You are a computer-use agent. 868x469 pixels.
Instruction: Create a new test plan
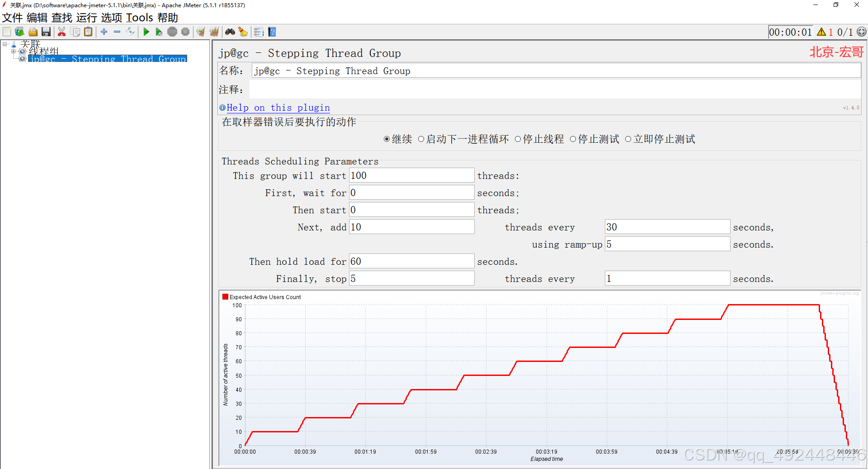7,32
